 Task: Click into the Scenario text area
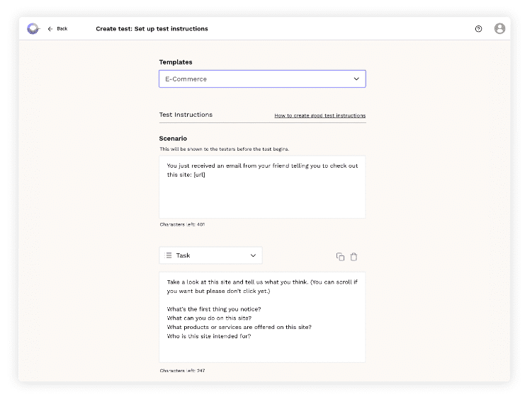coord(262,187)
